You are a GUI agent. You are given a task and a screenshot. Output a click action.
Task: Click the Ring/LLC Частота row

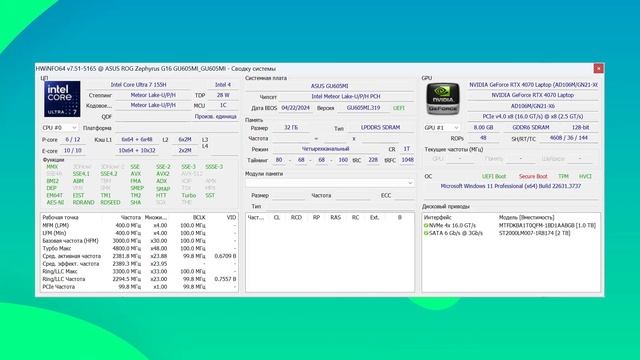(139, 279)
